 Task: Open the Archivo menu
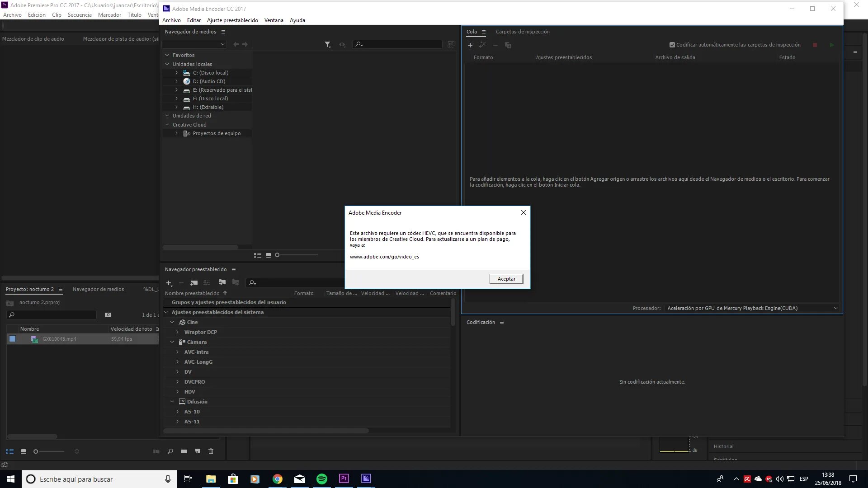[171, 20]
